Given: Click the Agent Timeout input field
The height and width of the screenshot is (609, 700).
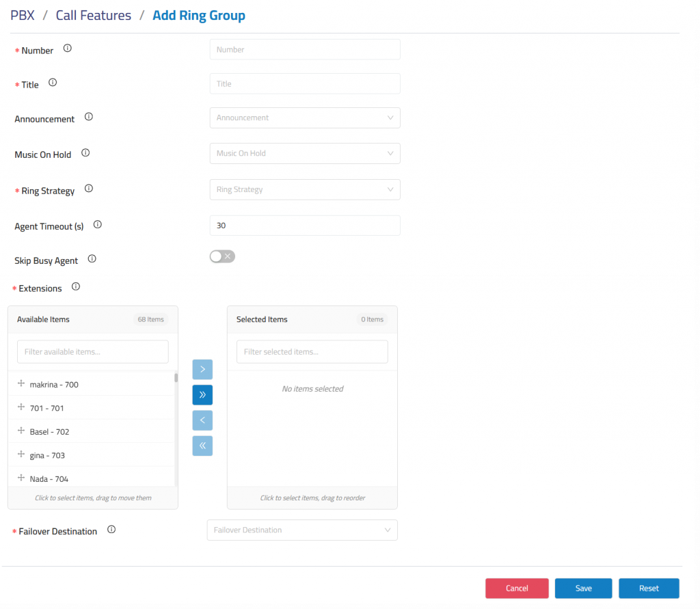Looking at the screenshot, I should tap(305, 226).
